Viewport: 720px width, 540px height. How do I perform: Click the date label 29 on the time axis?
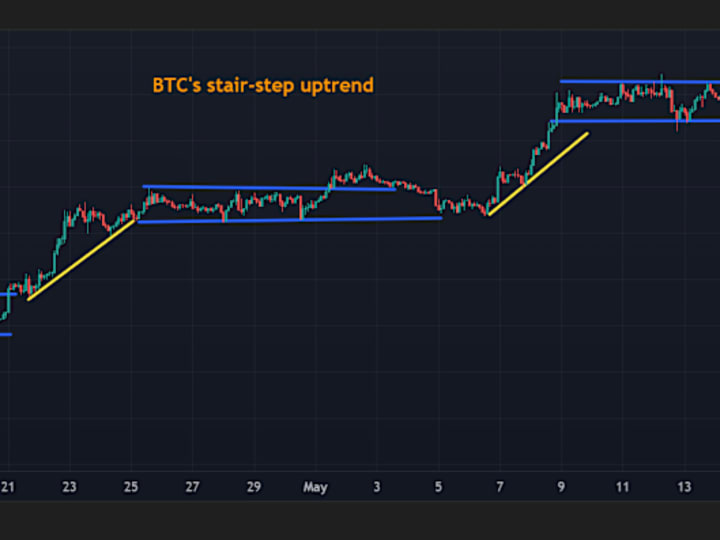pos(254,487)
